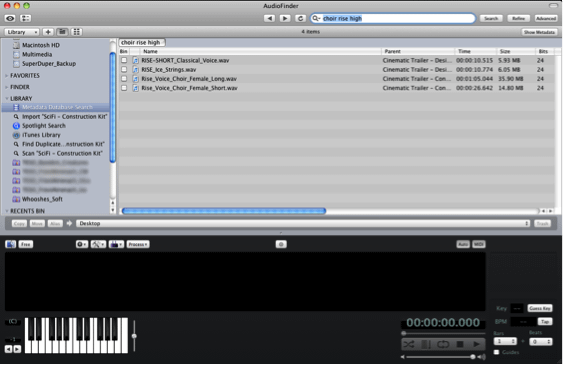
Task: Click the Guess Key button
Action: (540, 308)
